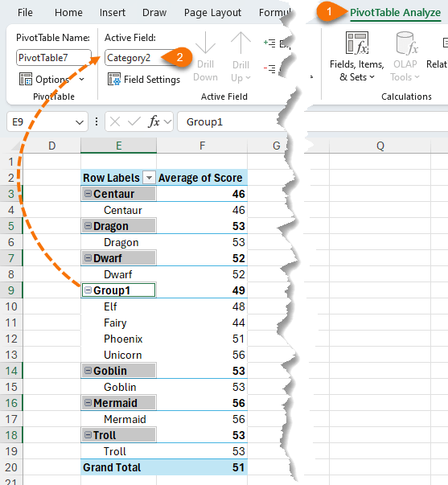Switch to the Page Layout tab
Viewport: 448px width, 485px height.
coord(212,13)
